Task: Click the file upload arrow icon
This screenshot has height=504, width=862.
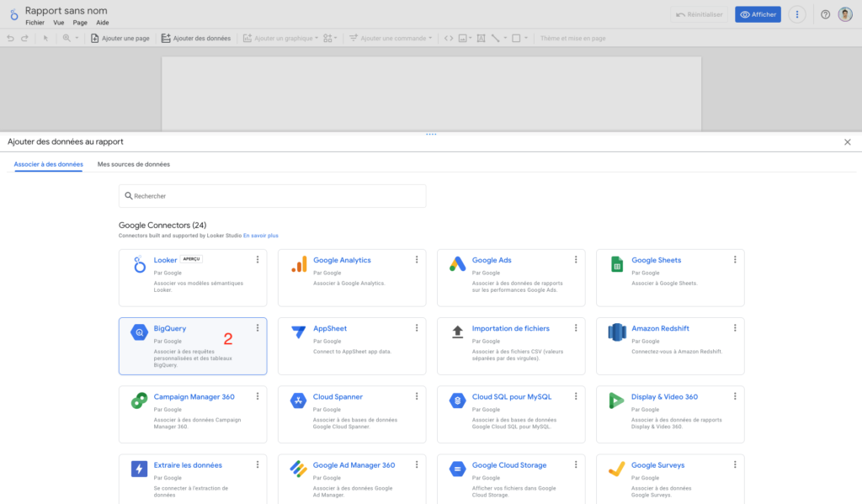Action: [457, 332]
